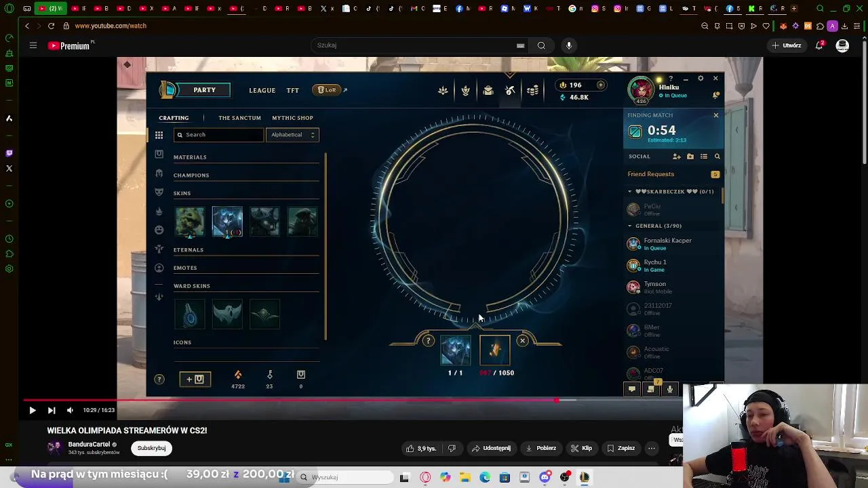Click the skin shard recipe slot
This screenshot has height=488, width=868.
pyautogui.click(x=455, y=350)
